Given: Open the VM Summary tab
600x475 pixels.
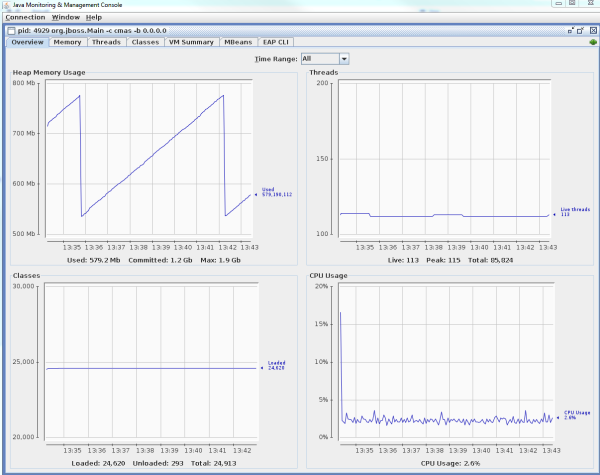Looking at the screenshot, I should (191, 42).
